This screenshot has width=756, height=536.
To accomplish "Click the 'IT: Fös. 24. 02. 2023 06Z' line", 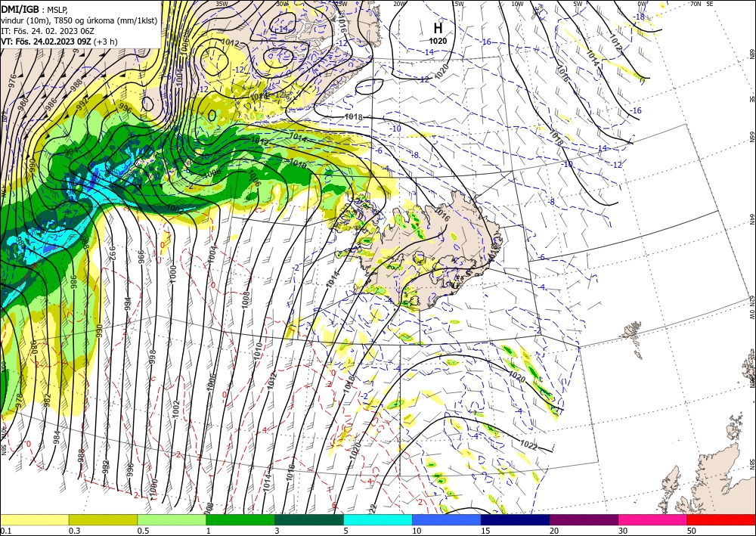I will point(47,30).
